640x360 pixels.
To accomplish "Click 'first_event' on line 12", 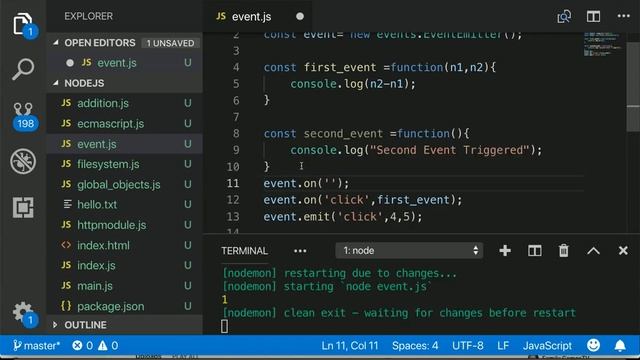I will coord(413,200).
